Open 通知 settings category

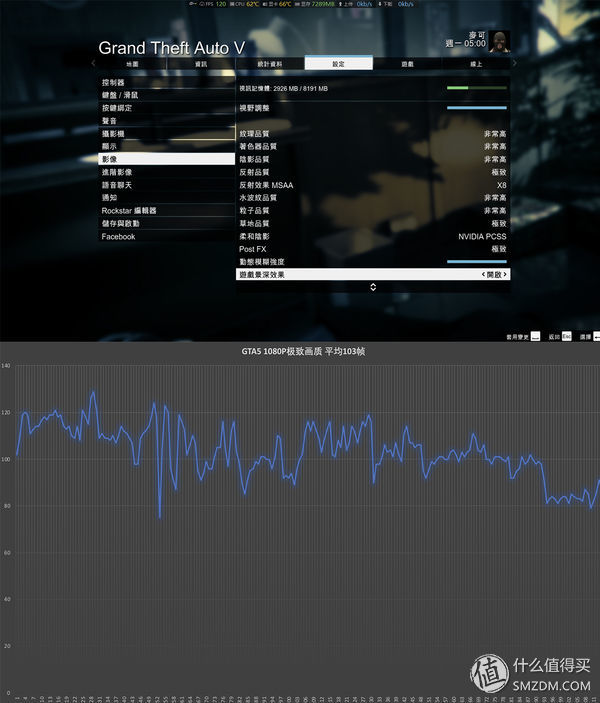(166, 198)
